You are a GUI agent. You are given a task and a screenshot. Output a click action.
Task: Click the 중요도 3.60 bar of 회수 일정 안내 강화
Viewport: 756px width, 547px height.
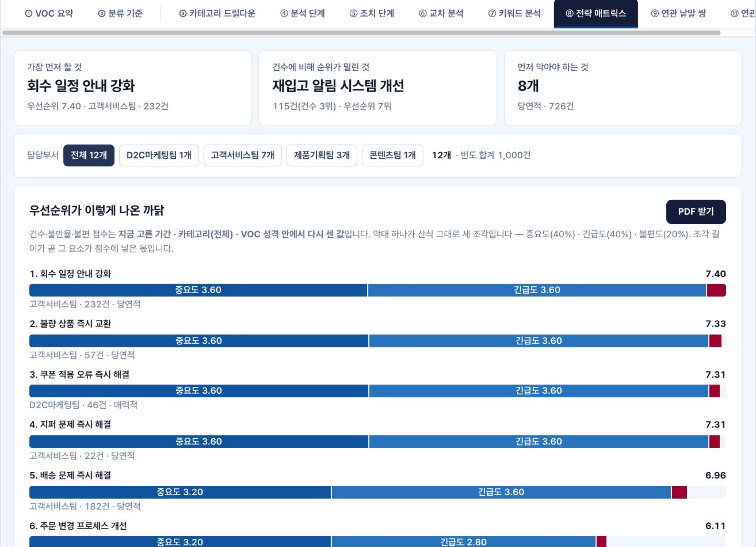point(198,290)
